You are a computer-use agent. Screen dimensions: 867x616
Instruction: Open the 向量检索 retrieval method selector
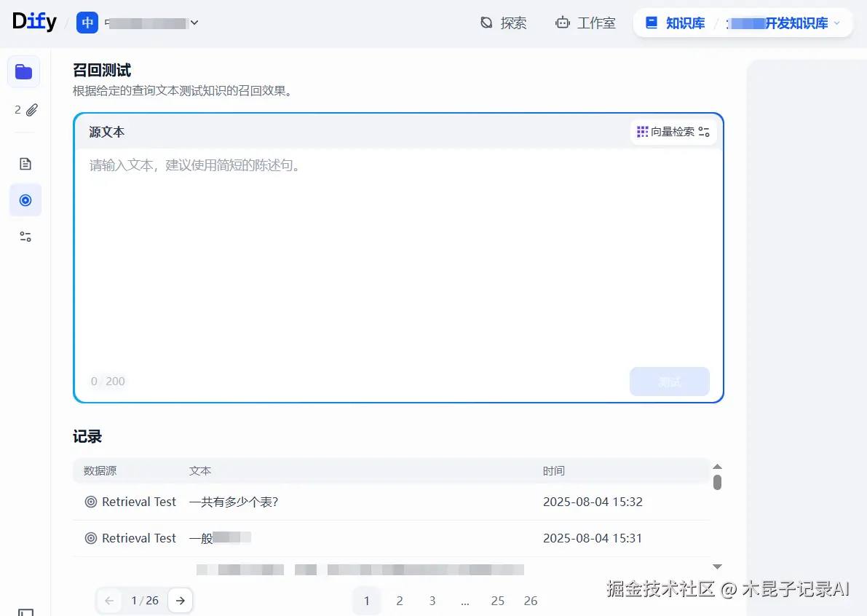click(x=673, y=131)
